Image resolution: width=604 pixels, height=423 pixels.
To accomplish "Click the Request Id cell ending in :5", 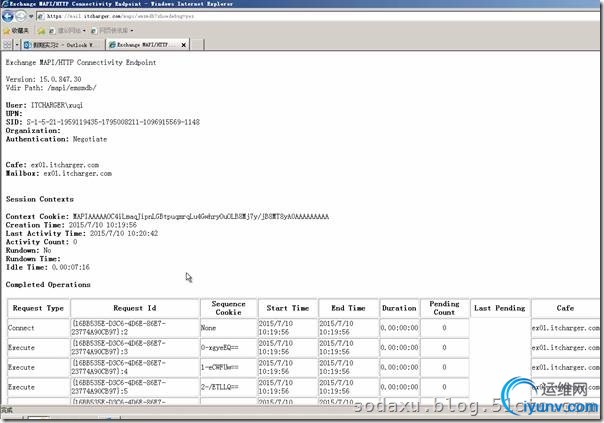I will (x=135, y=387).
